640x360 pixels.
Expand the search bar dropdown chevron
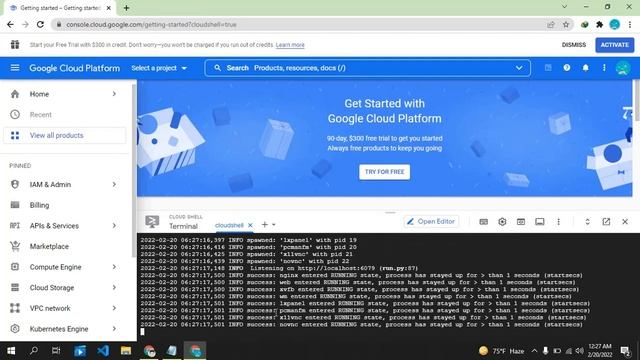[519, 68]
